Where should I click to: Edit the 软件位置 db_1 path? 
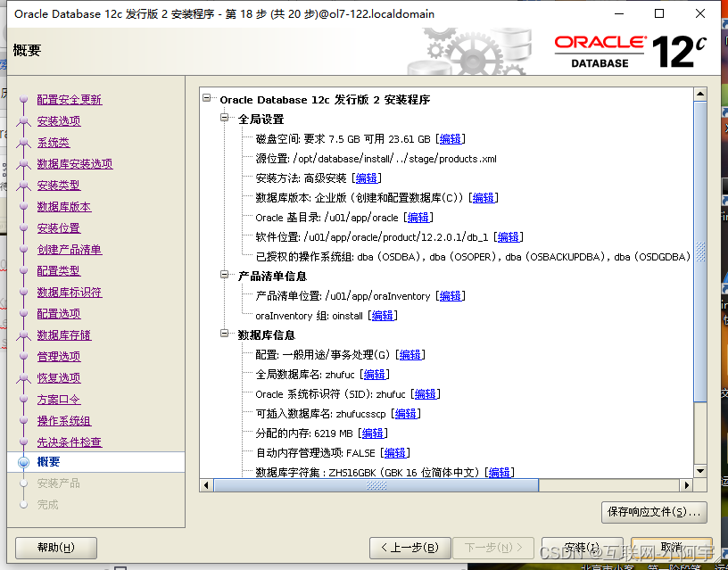coord(509,236)
